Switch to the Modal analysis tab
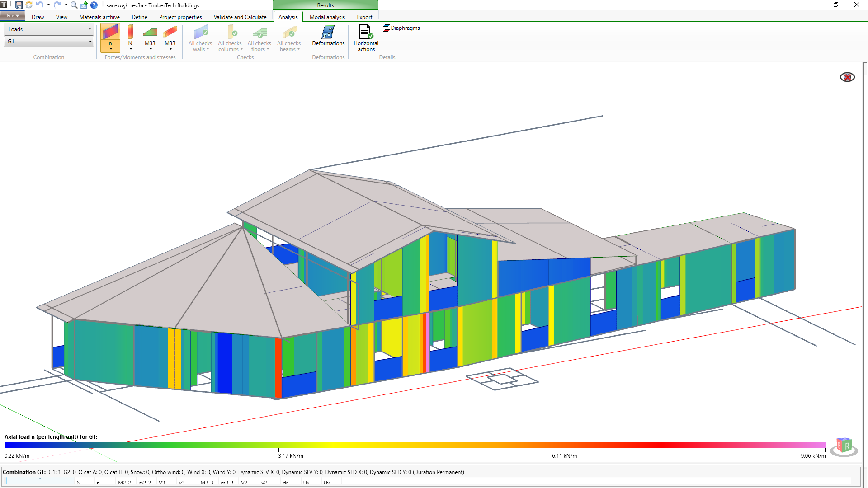 point(327,17)
